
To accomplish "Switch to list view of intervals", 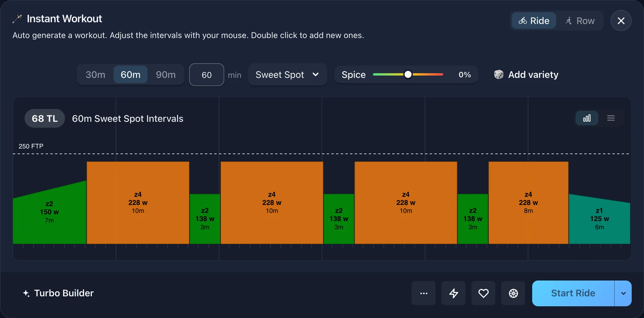I will 611,118.
